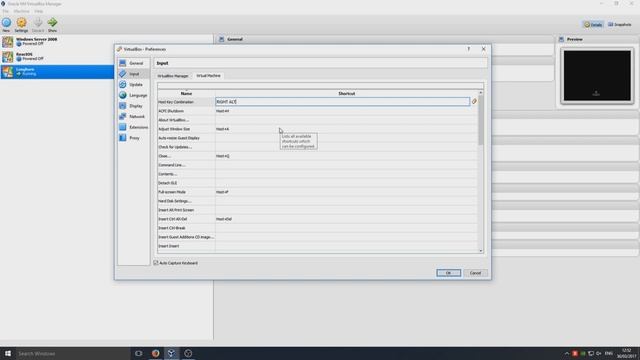This screenshot has height=360, width=640.
Task: Click the shortcut filter box above the table
Action: [x=320, y=86]
